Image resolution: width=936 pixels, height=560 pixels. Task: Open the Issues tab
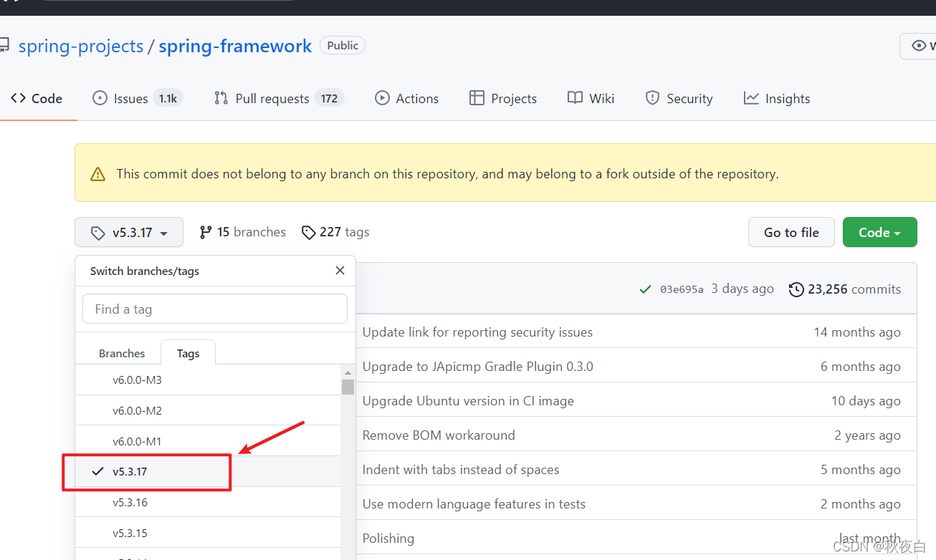[138, 98]
